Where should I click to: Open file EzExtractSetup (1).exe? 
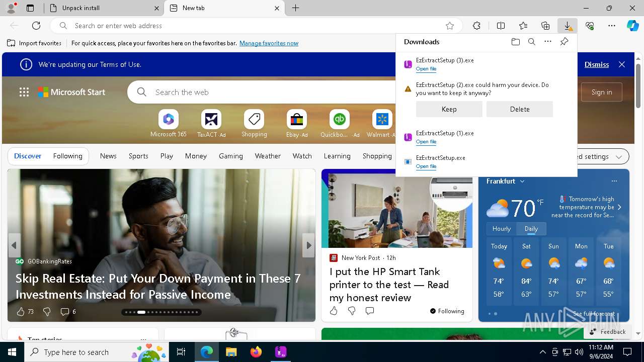click(x=426, y=142)
